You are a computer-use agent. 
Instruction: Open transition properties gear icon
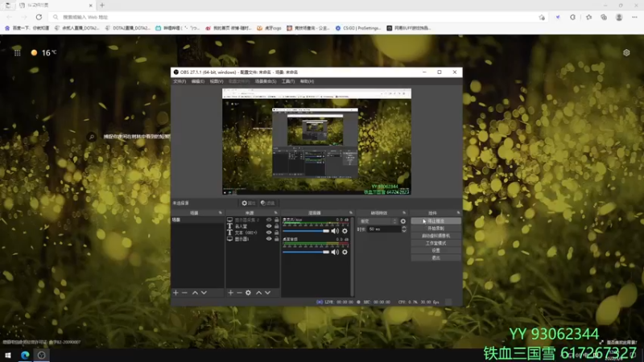tap(403, 221)
